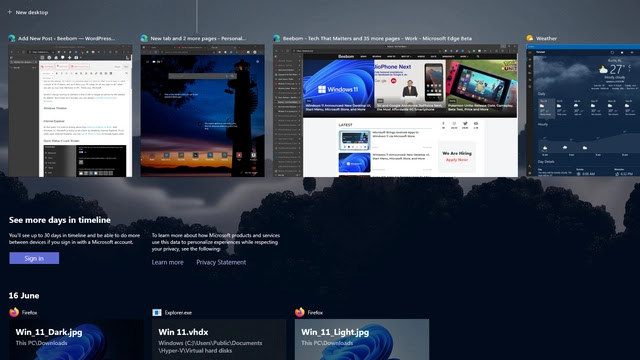640x360 pixels.
Task: Click Edge icon beside Add New Post title
Action: tap(12, 38)
